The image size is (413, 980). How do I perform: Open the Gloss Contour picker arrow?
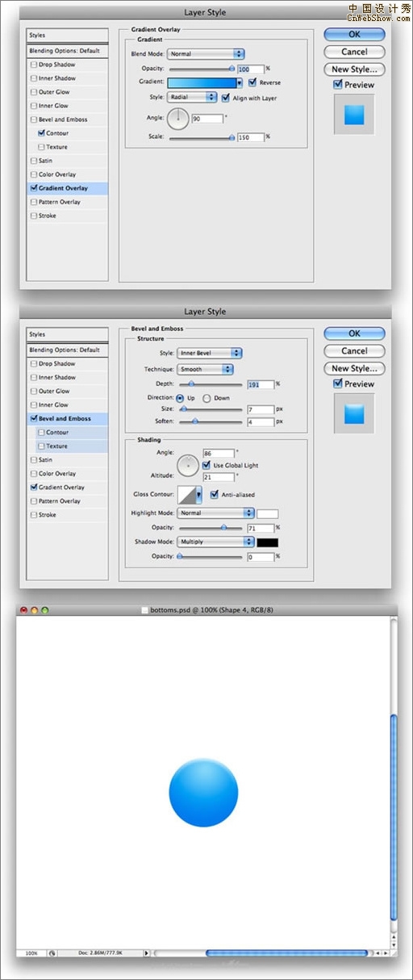tap(198, 494)
